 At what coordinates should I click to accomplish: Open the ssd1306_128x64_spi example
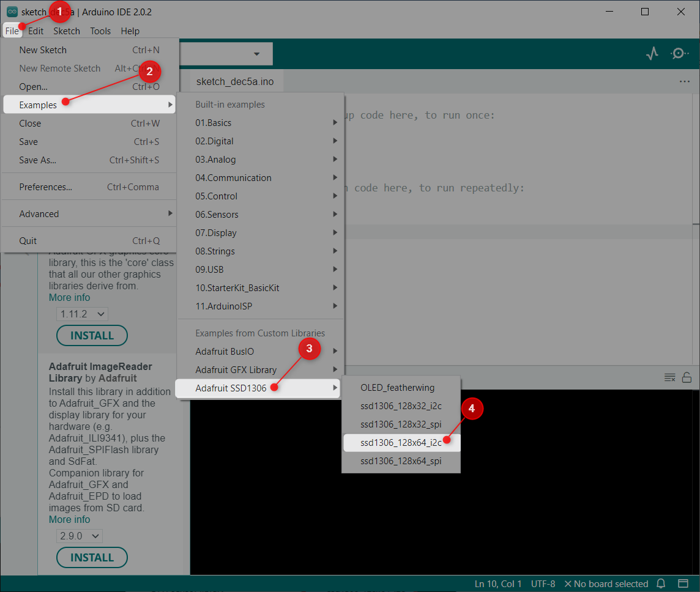(401, 461)
